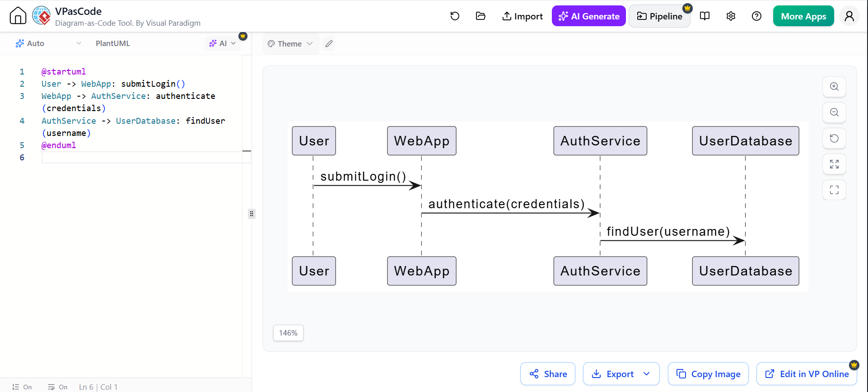Image resolution: width=868 pixels, height=392 pixels.
Task: Toggle line numbers On in status bar
Action: click(x=22, y=387)
